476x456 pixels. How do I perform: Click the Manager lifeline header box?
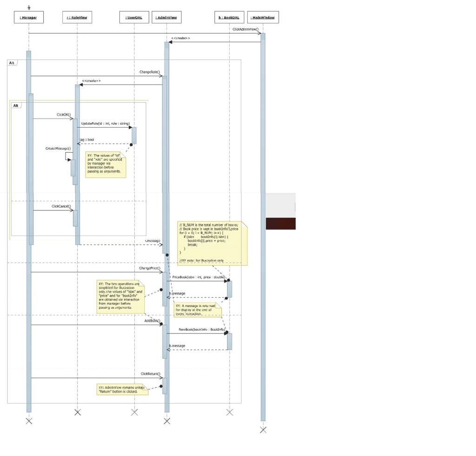click(x=28, y=17)
